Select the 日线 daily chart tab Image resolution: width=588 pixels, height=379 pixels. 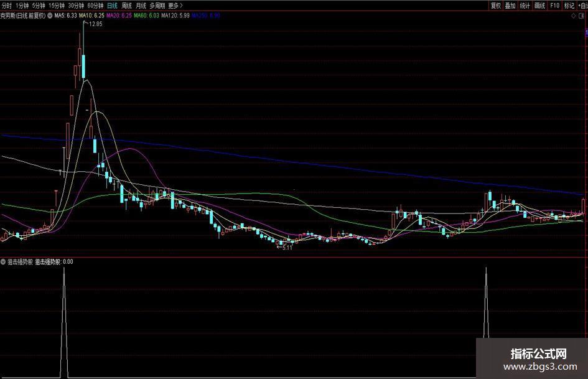[112, 6]
